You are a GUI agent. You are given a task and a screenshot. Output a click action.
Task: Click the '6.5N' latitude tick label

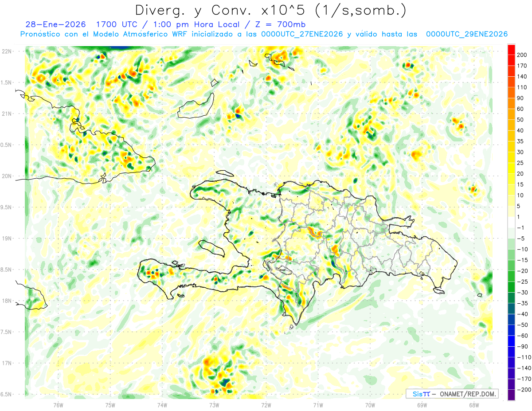point(6,394)
